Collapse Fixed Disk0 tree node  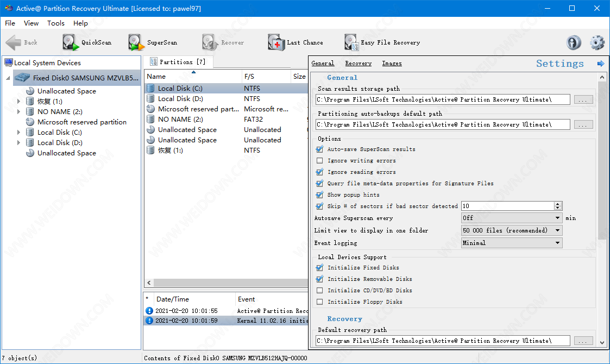click(x=8, y=78)
